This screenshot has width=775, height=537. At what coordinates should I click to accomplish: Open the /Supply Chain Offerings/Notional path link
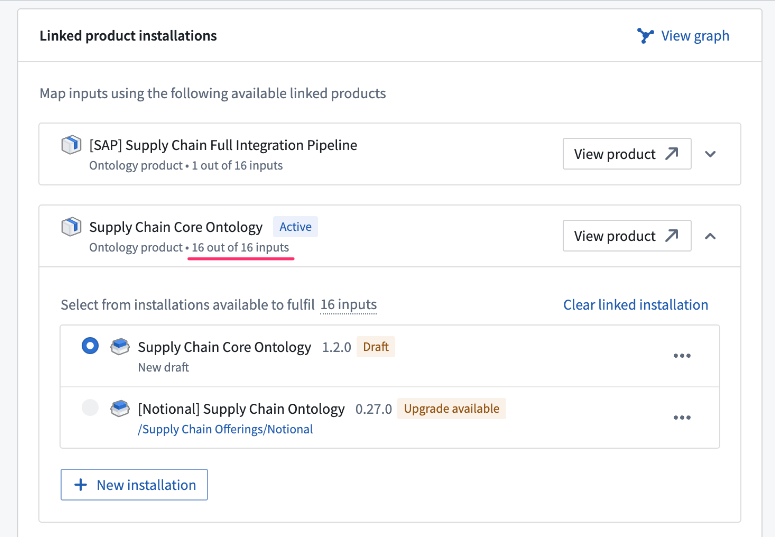(x=225, y=429)
